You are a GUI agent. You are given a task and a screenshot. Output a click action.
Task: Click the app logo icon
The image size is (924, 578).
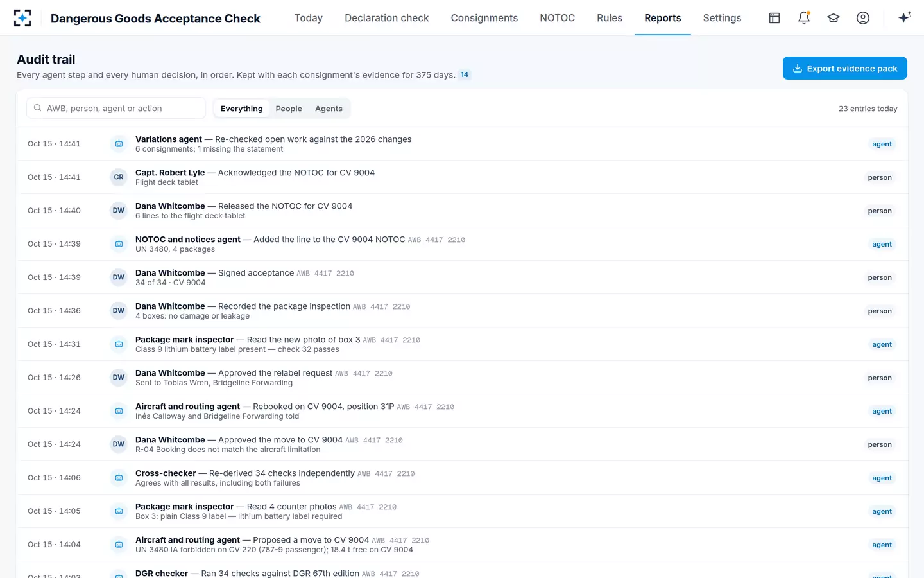[x=22, y=18]
